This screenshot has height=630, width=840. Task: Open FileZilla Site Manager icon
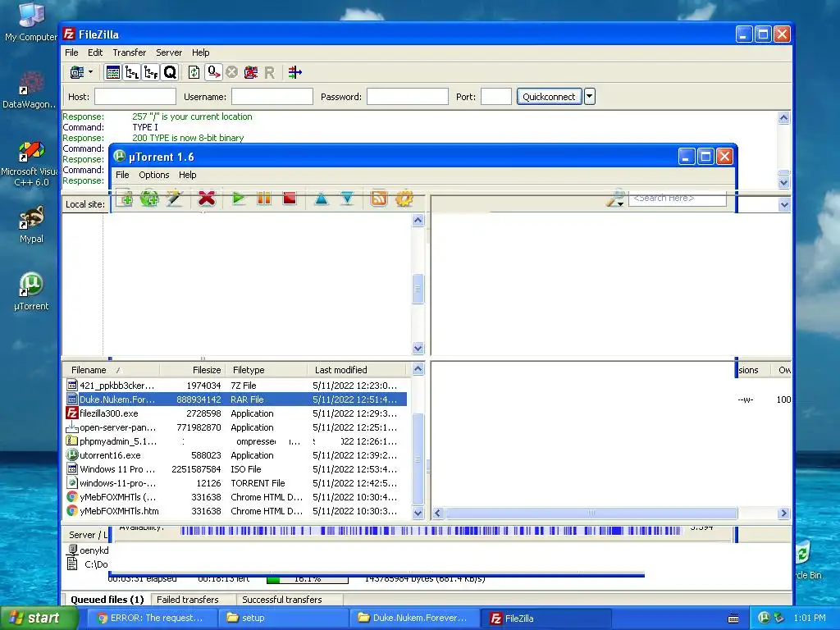click(77, 72)
